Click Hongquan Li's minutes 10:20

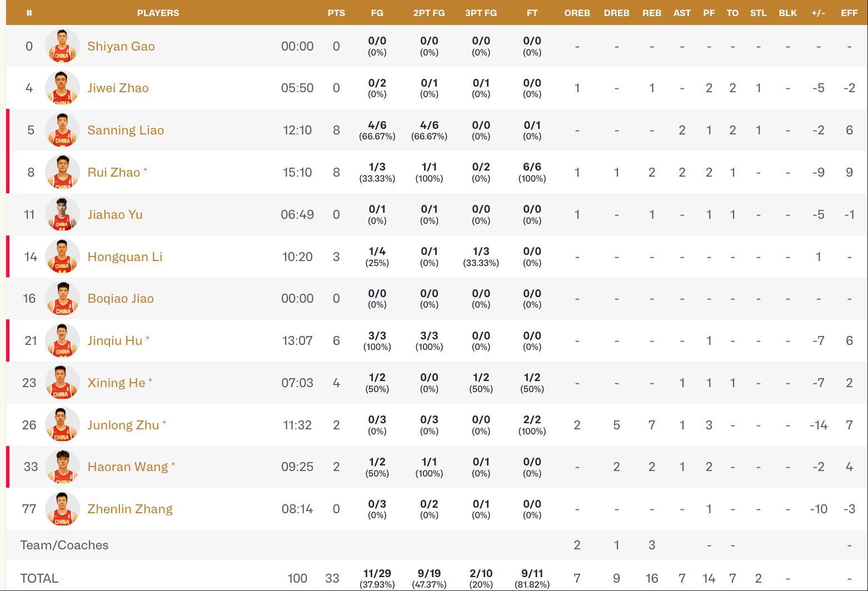(x=297, y=257)
